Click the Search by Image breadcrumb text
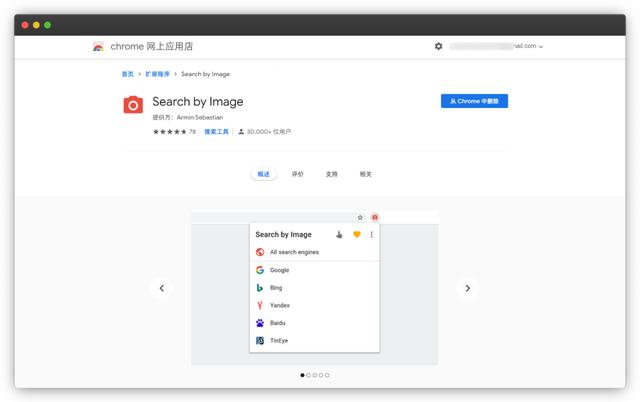This screenshot has width=640, height=402. pyautogui.click(x=205, y=74)
